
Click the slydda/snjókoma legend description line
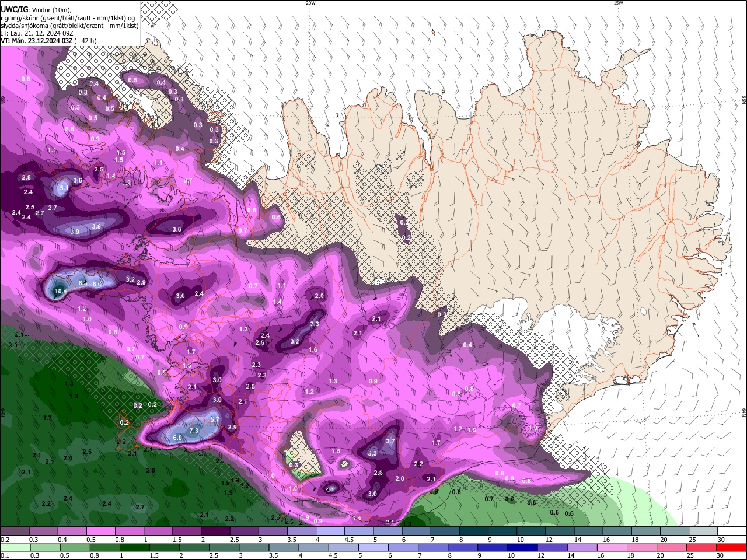pos(69,25)
